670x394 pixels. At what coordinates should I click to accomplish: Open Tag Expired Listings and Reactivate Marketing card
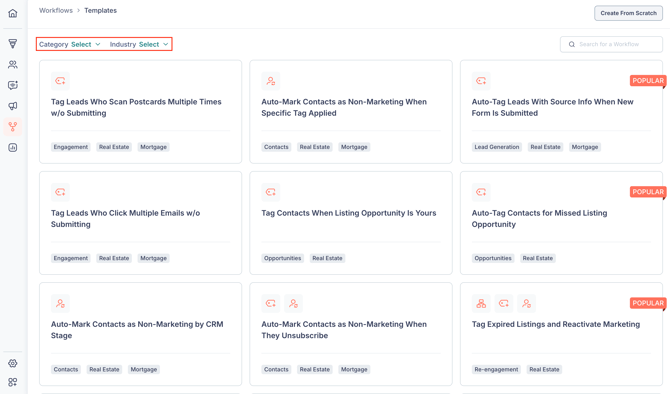point(561,334)
